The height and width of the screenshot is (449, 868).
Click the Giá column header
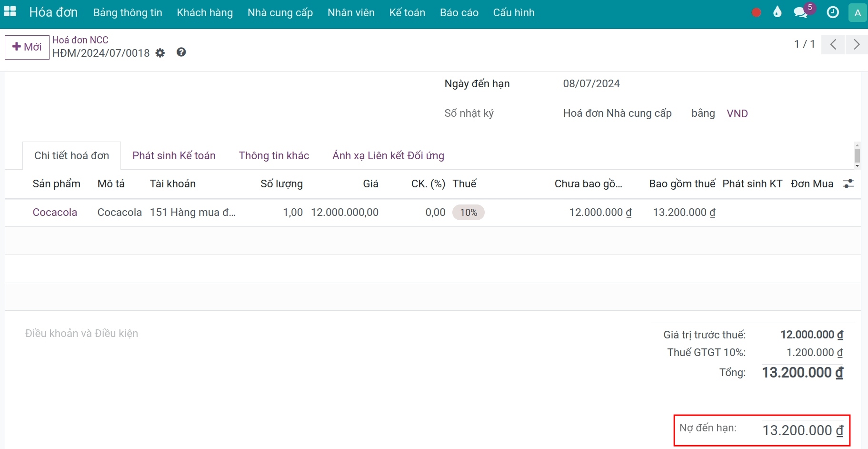(x=370, y=184)
